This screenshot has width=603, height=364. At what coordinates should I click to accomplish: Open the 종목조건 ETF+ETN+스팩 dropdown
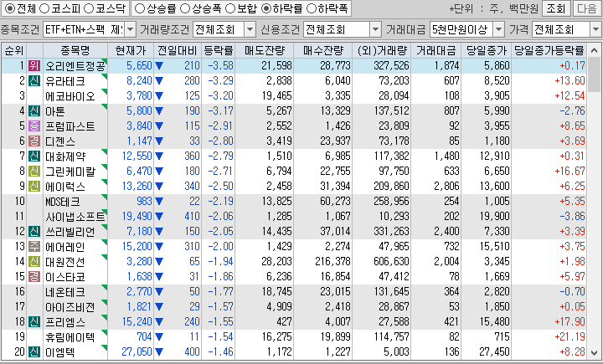click(x=131, y=29)
